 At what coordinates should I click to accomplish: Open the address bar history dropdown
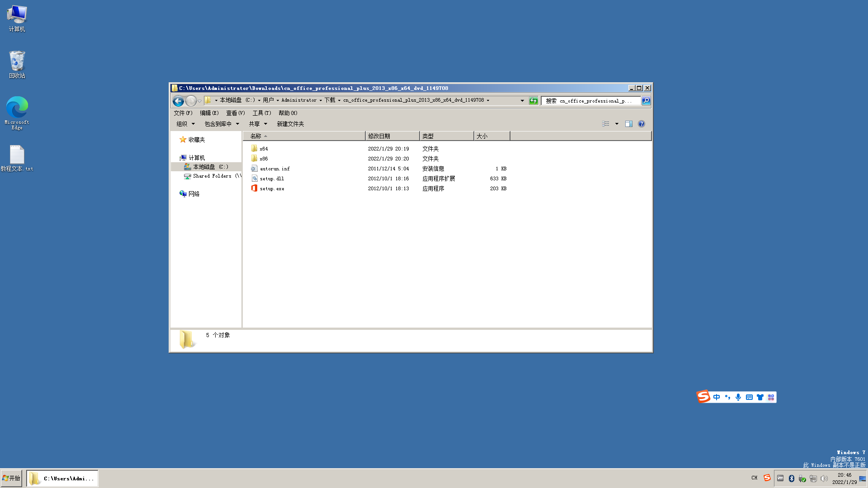point(522,101)
